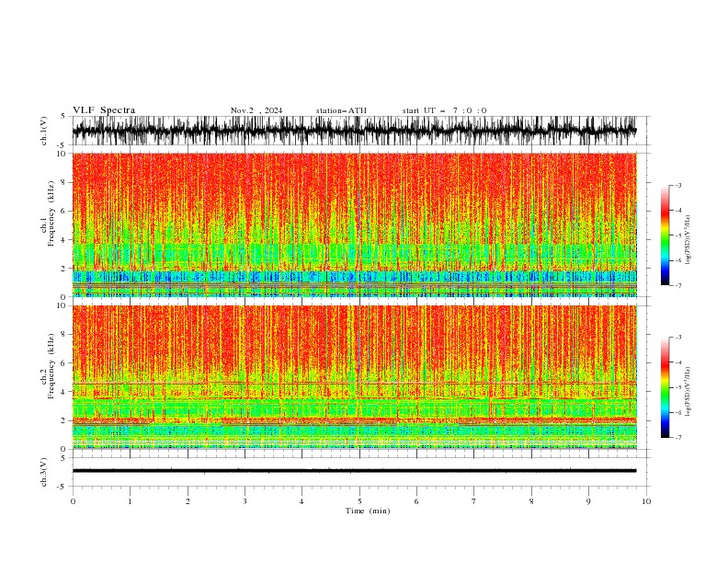The image size is (728, 563).
Task: Click time axis tick label "2"
Action: (188, 501)
